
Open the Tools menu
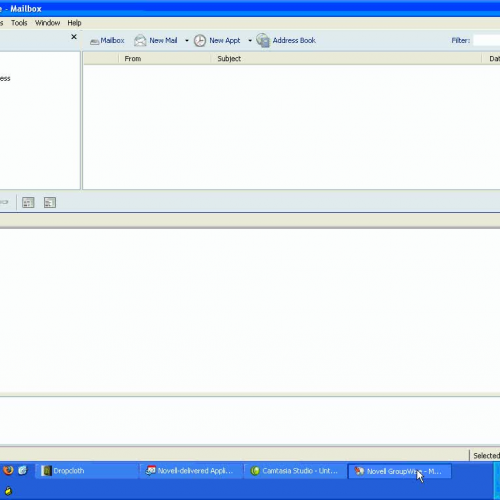click(x=19, y=23)
